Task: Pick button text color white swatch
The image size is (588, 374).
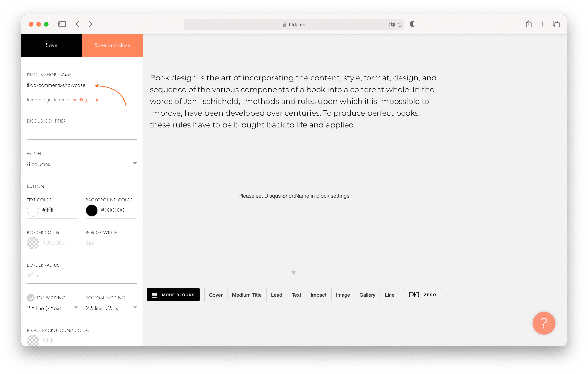Action: point(33,210)
